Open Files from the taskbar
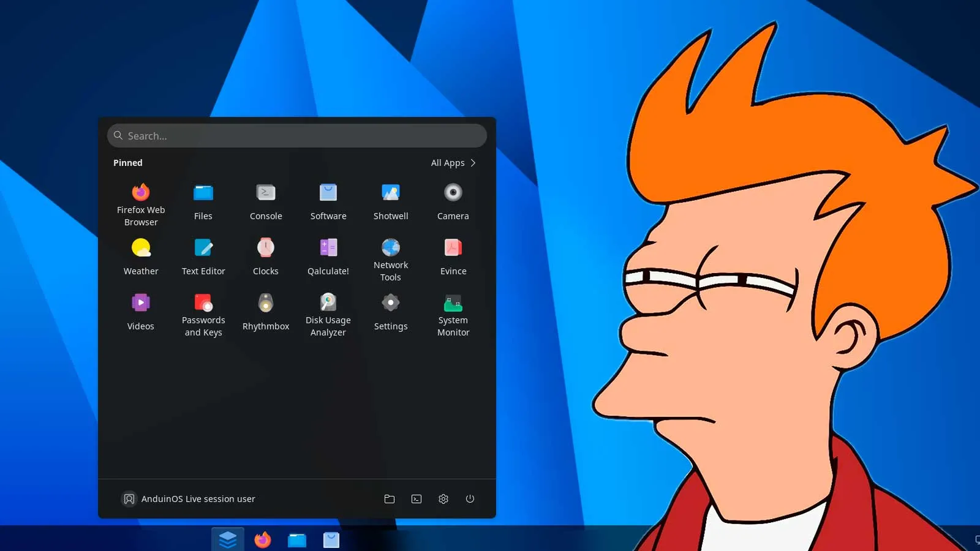 click(x=297, y=539)
